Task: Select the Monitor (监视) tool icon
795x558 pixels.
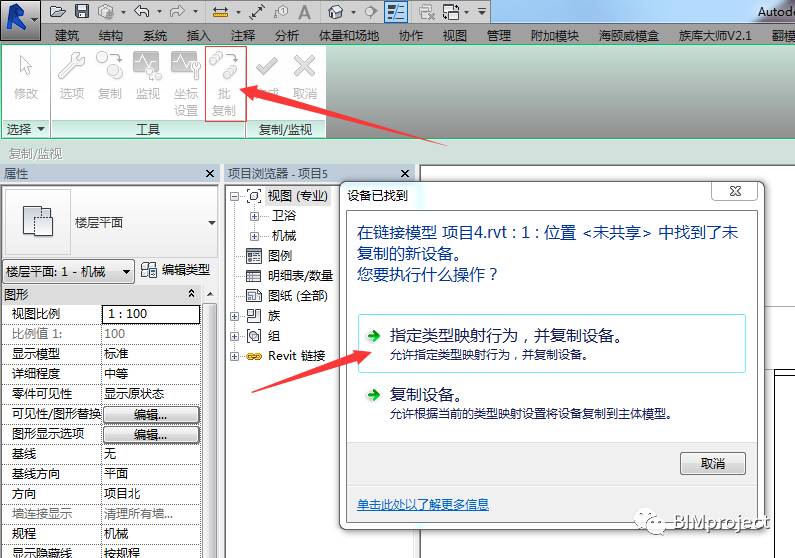Action: (x=148, y=68)
